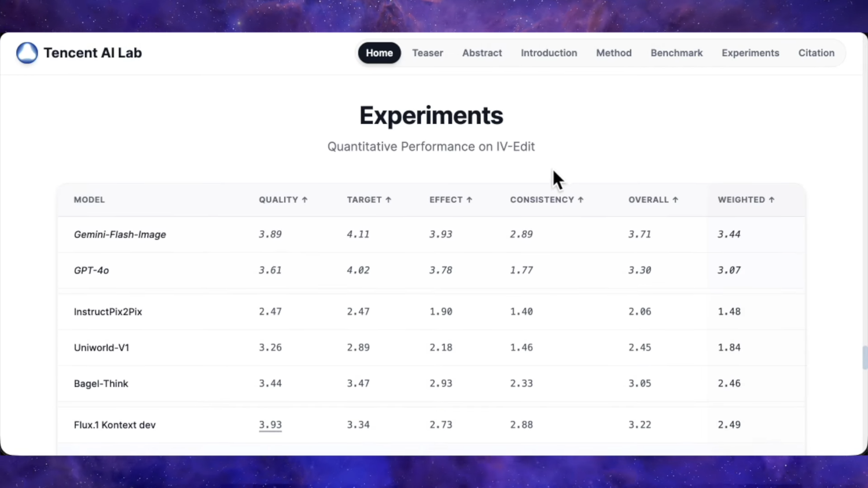
Task: Click the page vertical scrollbar thumb
Action: click(865, 357)
